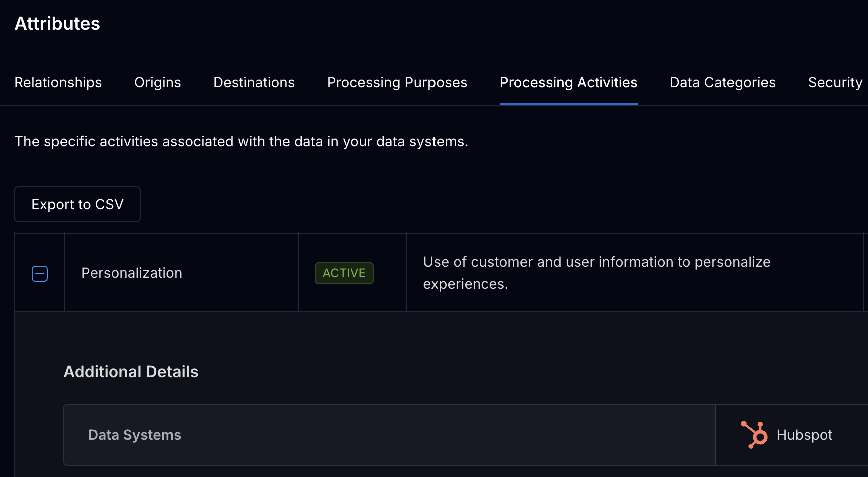Screen dimensions: 868x477
Task: Open the Origins tab
Action: click(157, 82)
